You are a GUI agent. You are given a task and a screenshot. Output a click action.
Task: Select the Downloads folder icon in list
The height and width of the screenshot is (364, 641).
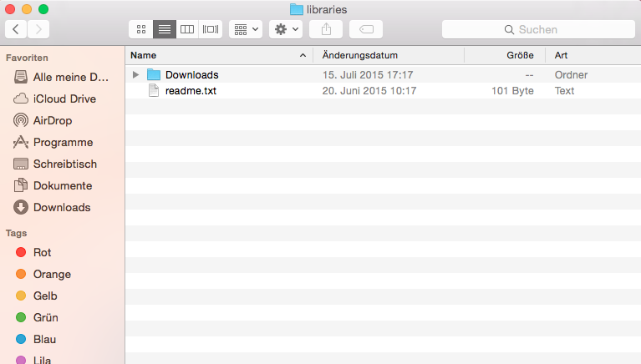154,75
